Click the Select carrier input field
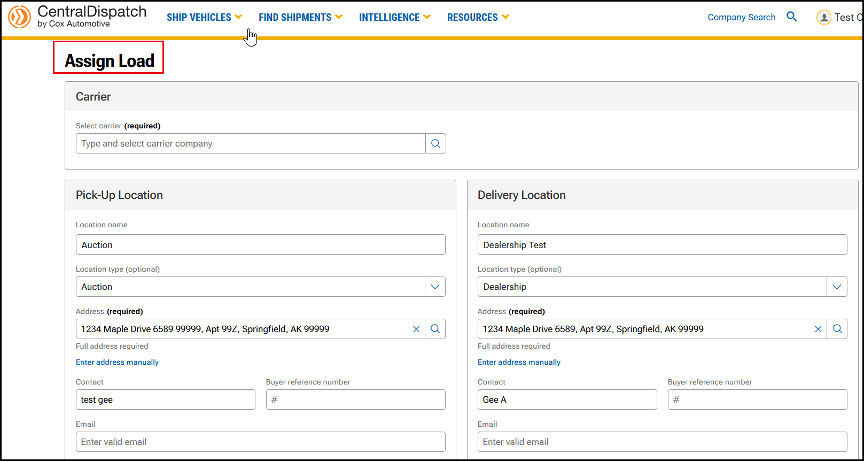 251,143
